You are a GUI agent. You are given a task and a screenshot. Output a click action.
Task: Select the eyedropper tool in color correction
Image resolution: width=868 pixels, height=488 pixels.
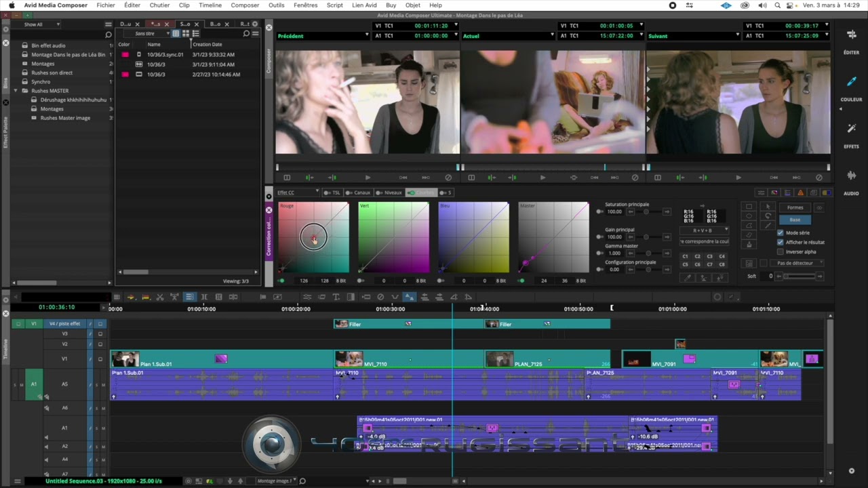point(688,277)
